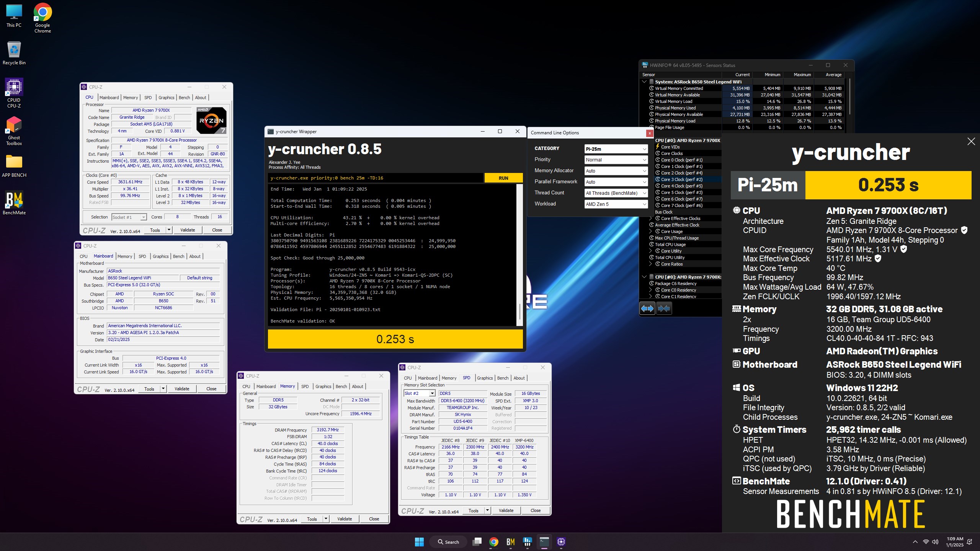
Task: Show hidden tray icons chevron
Action: tap(915, 542)
